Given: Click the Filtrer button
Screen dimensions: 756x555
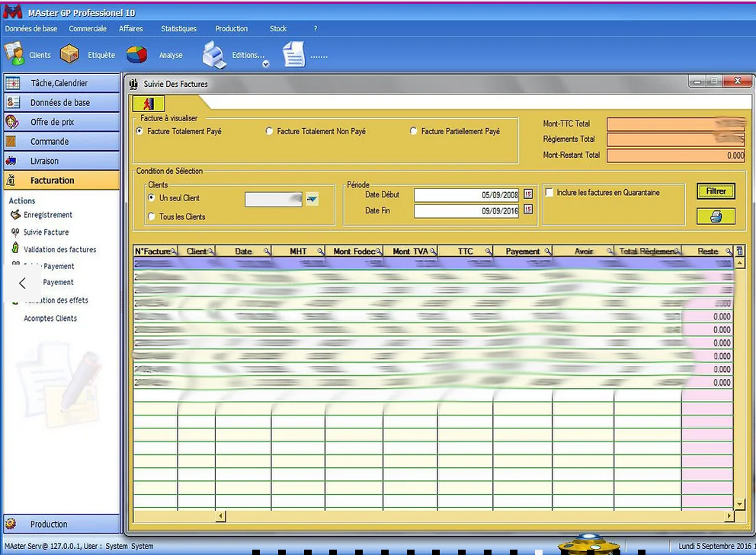Looking at the screenshot, I should coord(716,191).
